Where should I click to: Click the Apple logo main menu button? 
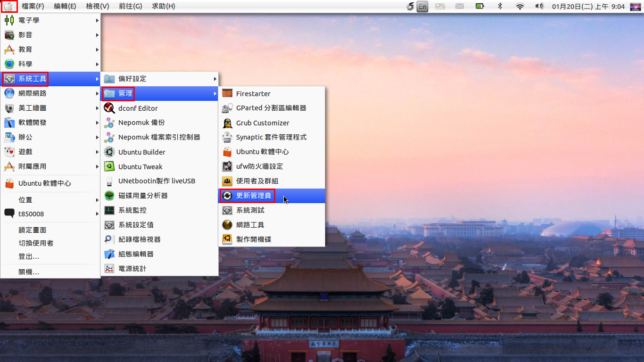coord(9,7)
